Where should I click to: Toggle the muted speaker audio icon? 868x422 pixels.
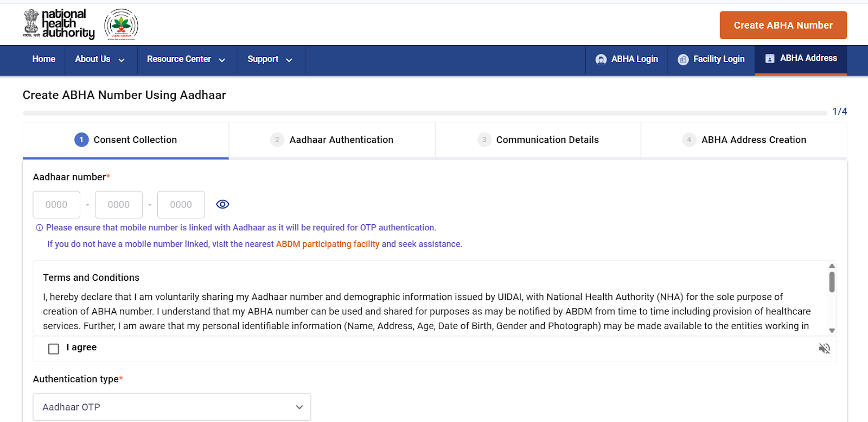point(824,348)
